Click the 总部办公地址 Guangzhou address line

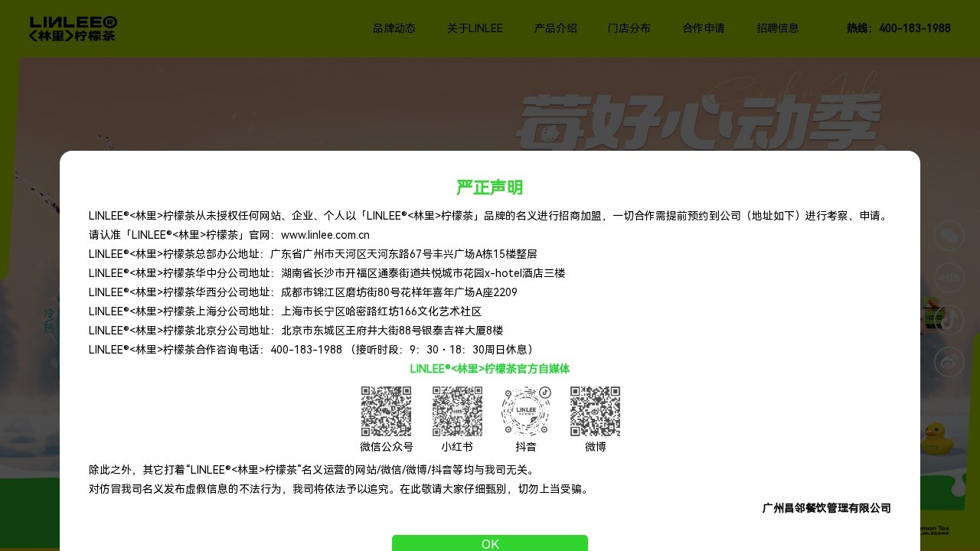pos(313,254)
